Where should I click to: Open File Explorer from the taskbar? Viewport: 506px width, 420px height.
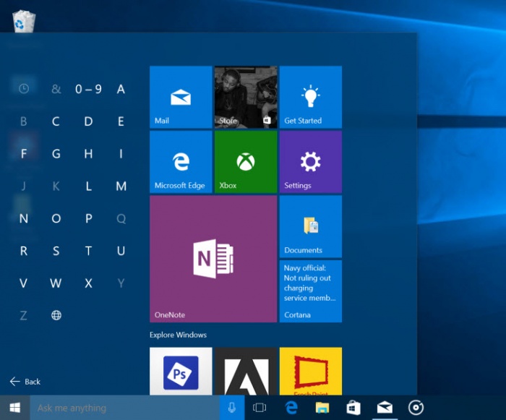click(x=322, y=408)
